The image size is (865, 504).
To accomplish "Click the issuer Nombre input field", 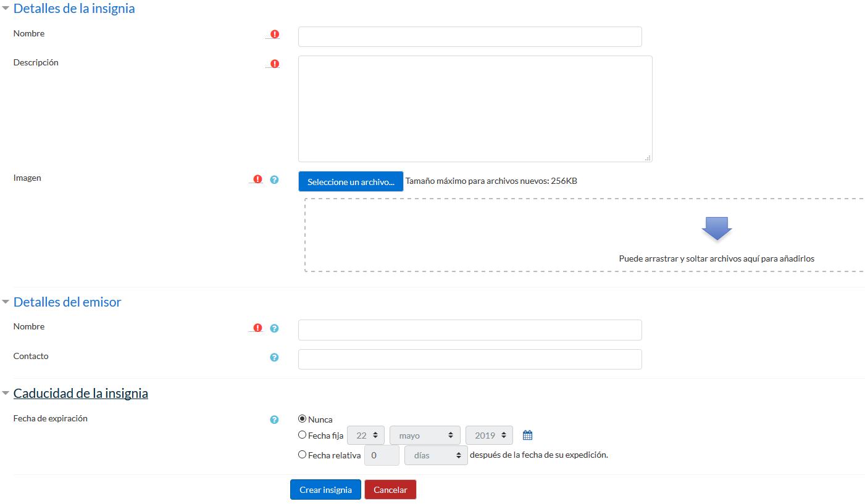I will [x=470, y=330].
